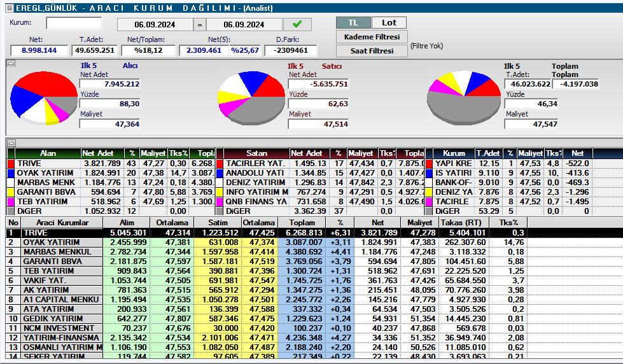623x364 pixels.
Task: Click the red TACIRLER YAT. color swatch
Action: 220,164
